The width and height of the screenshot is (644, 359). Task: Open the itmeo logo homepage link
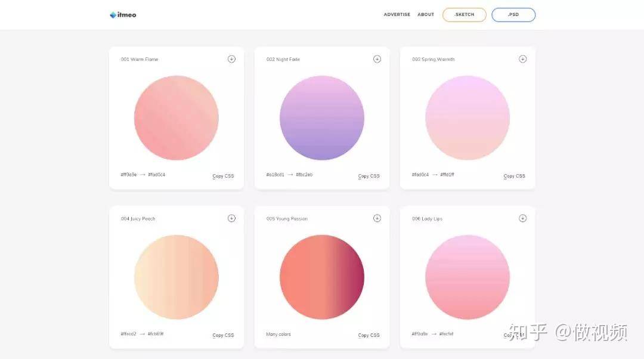[123, 15]
